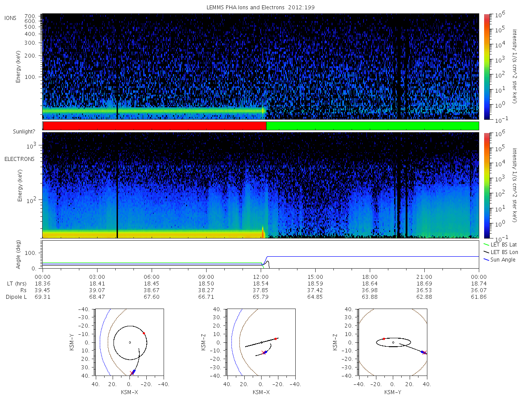Click the green segment of the Sunlight bar
The height and width of the screenshot is (399, 532).
pos(372,126)
